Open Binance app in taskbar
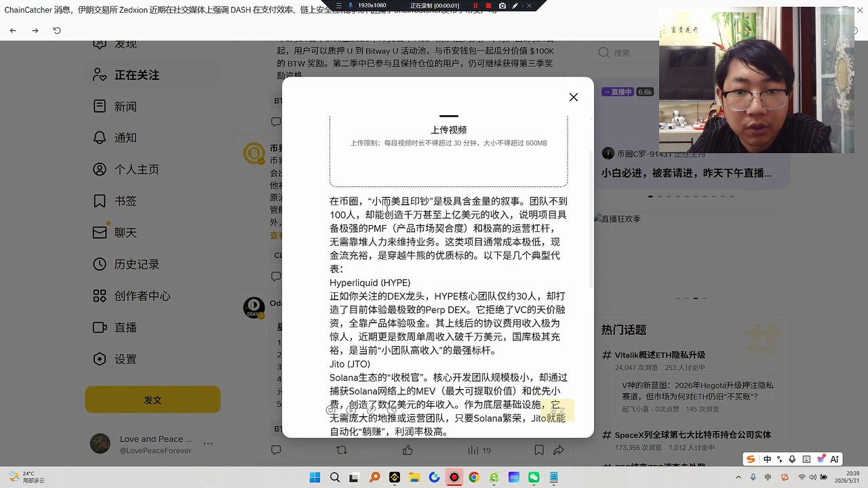This screenshot has height=488, width=868. pyautogui.click(x=395, y=477)
